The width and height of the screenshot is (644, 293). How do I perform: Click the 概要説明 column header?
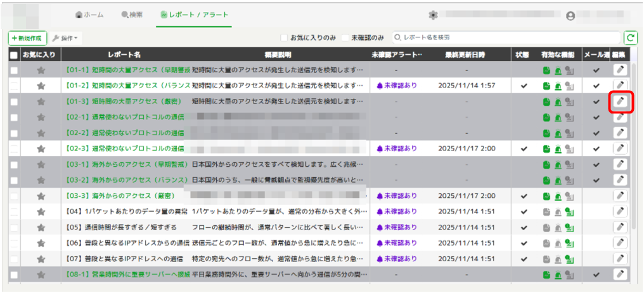(x=278, y=55)
